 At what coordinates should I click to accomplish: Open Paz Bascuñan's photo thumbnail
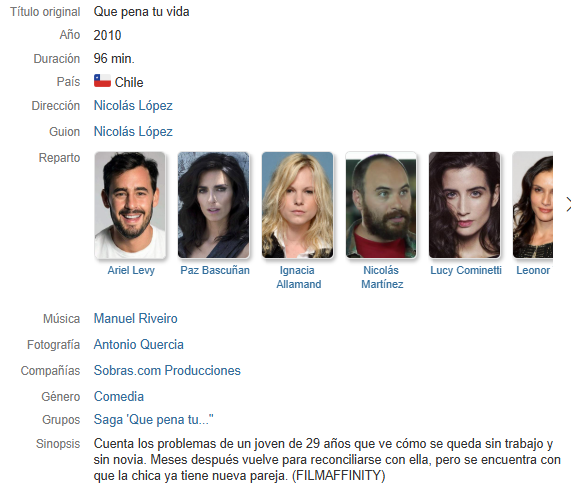[214, 205]
